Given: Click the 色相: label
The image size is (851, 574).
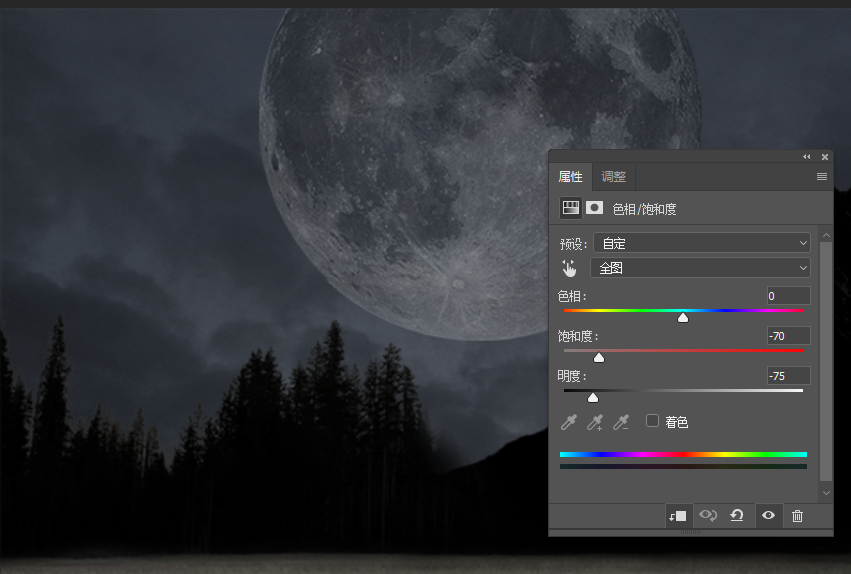Looking at the screenshot, I should [572, 296].
